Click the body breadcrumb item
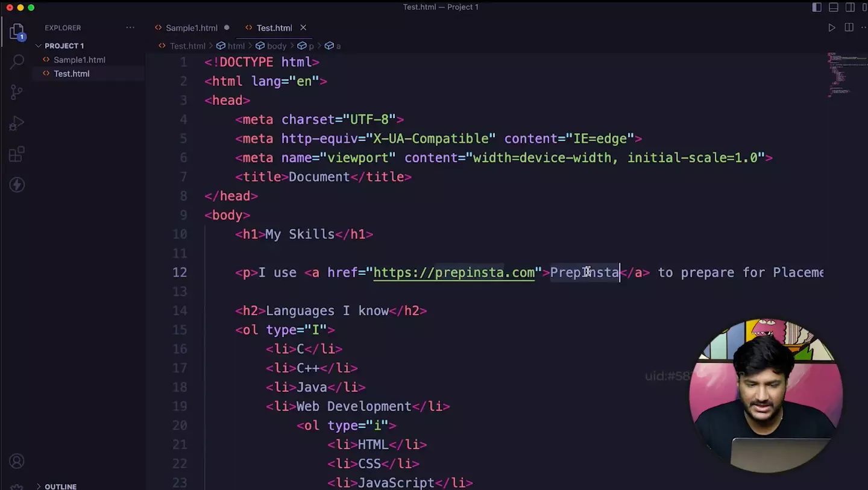 click(x=276, y=46)
